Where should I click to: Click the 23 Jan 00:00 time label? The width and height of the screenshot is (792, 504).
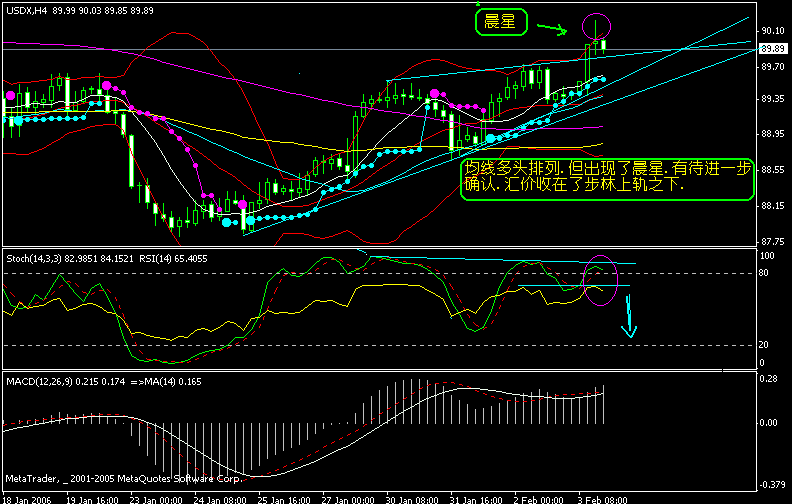pyautogui.click(x=157, y=500)
